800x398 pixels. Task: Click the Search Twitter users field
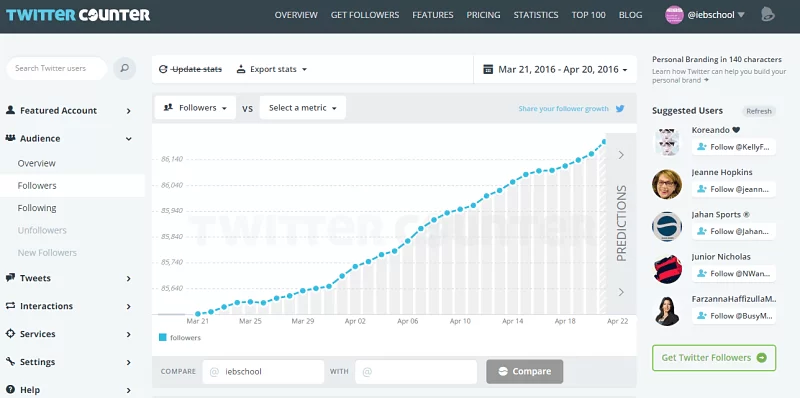(x=56, y=68)
